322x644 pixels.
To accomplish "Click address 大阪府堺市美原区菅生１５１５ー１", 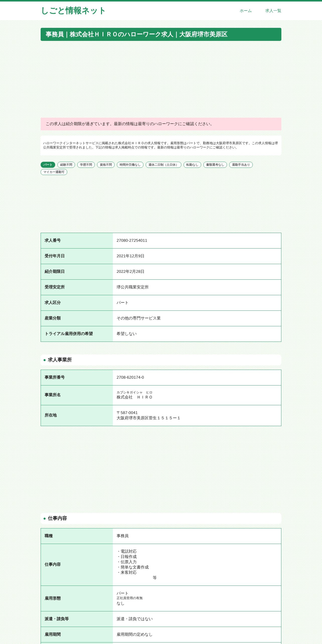I will click(148, 418).
